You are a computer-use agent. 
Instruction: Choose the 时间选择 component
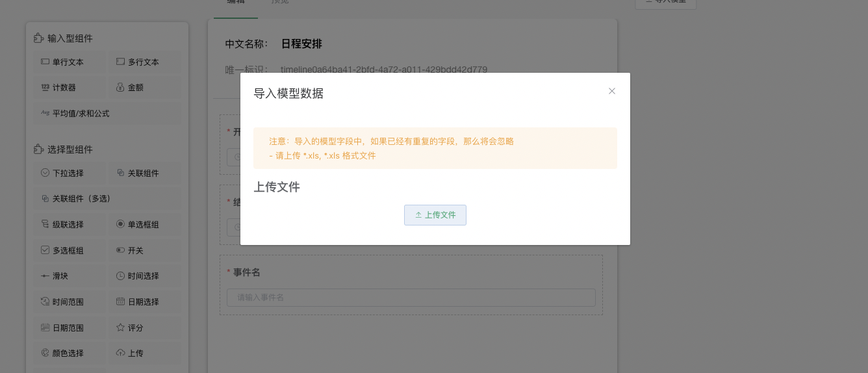[x=144, y=276]
